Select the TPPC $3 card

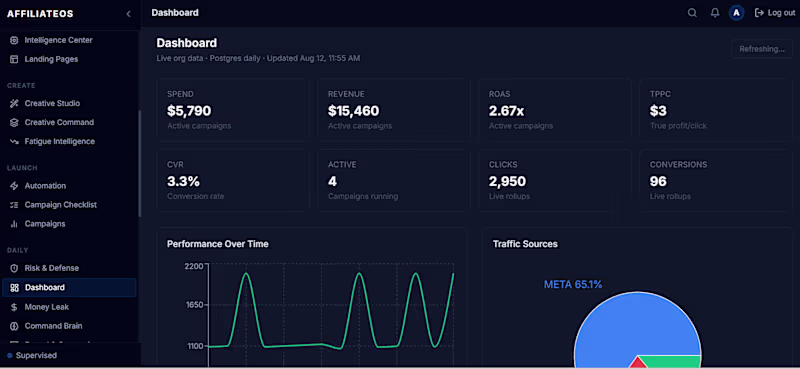pos(716,110)
